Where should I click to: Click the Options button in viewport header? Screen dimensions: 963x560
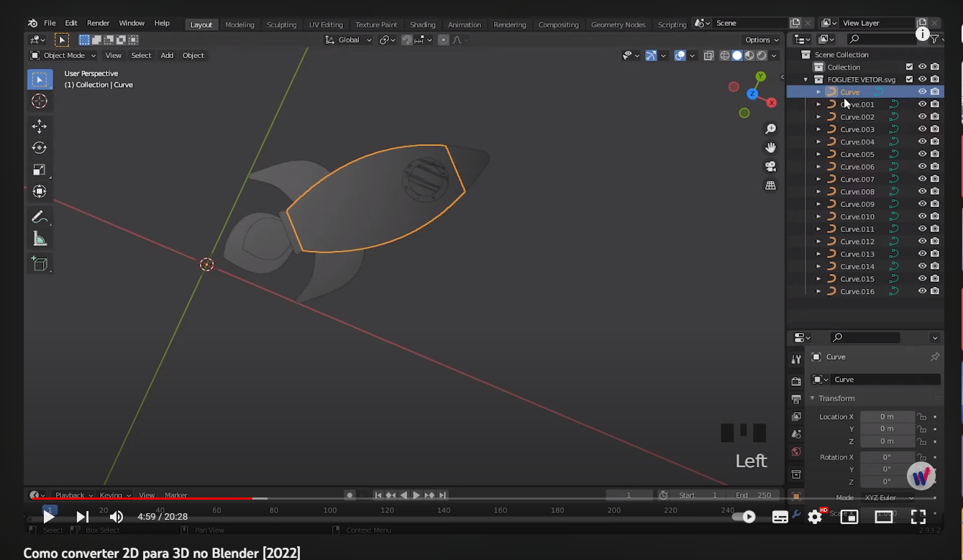coord(762,40)
